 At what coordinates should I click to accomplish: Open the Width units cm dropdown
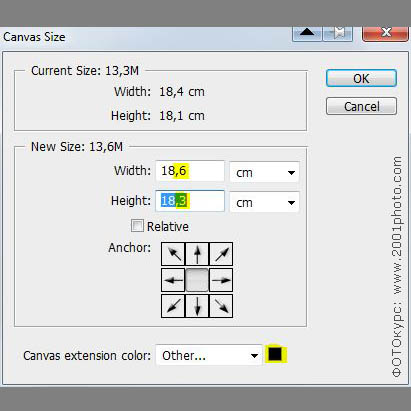[264, 172]
